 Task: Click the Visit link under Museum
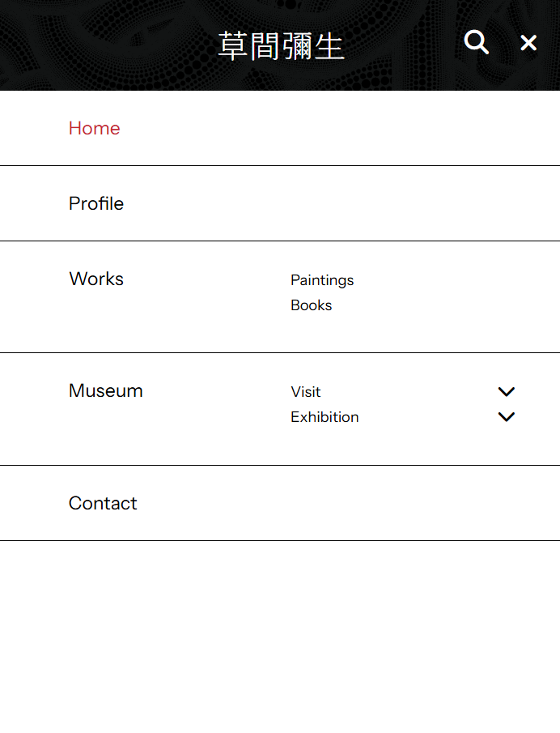pos(305,391)
